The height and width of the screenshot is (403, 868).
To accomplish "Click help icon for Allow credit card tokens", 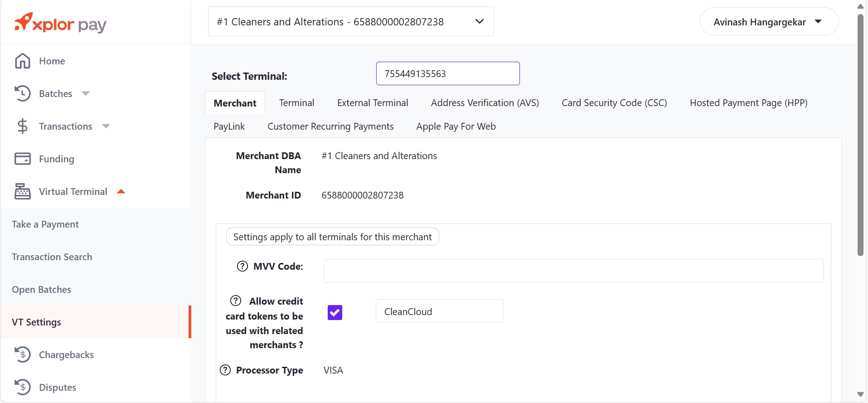I will (x=236, y=301).
